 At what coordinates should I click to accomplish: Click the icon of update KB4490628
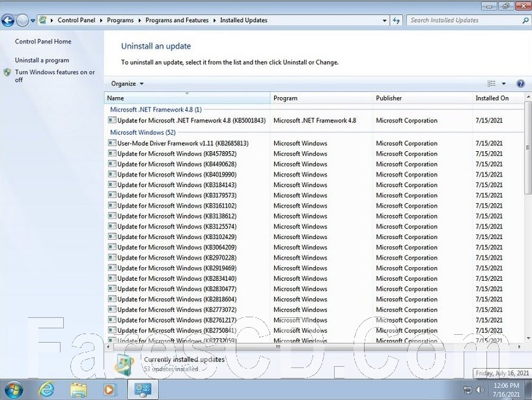[112, 164]
